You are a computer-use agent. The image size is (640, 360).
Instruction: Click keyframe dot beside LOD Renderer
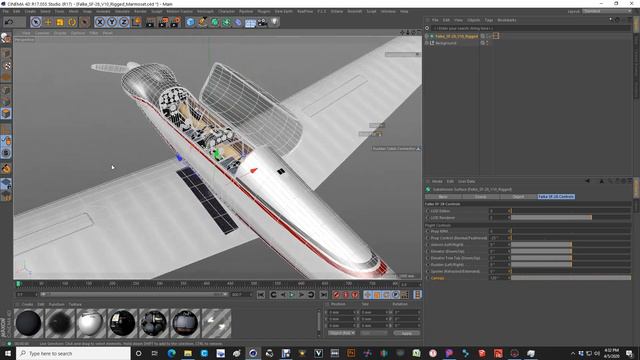click(x=428, y=218)
